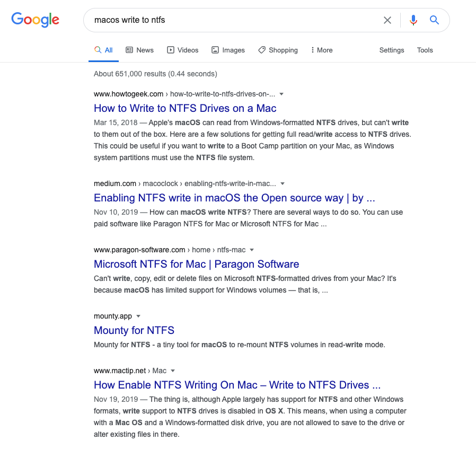
Task: Open the Tools menu
Action: point(425,50)
